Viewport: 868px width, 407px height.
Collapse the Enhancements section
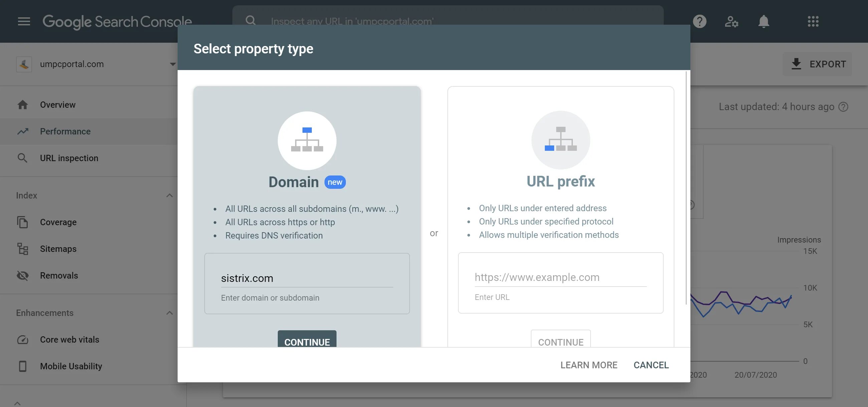[170, 313]
